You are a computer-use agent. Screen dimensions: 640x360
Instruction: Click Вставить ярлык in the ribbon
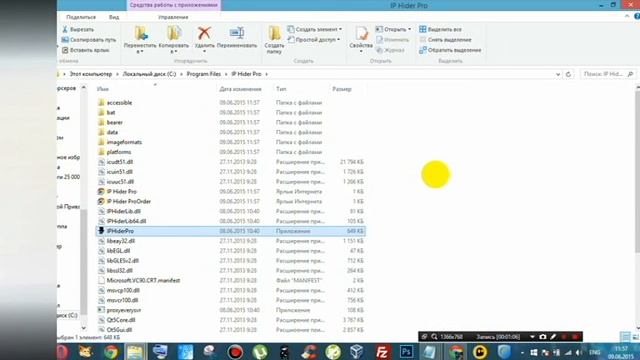click(86, 50)
